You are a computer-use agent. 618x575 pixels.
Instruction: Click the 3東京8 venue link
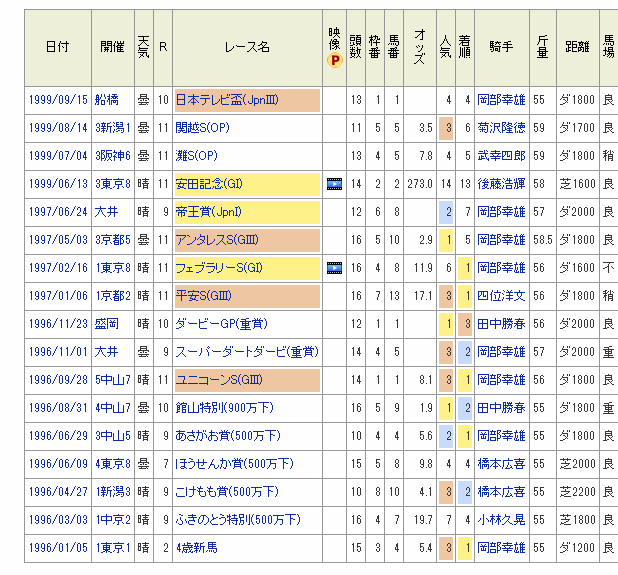113,184
